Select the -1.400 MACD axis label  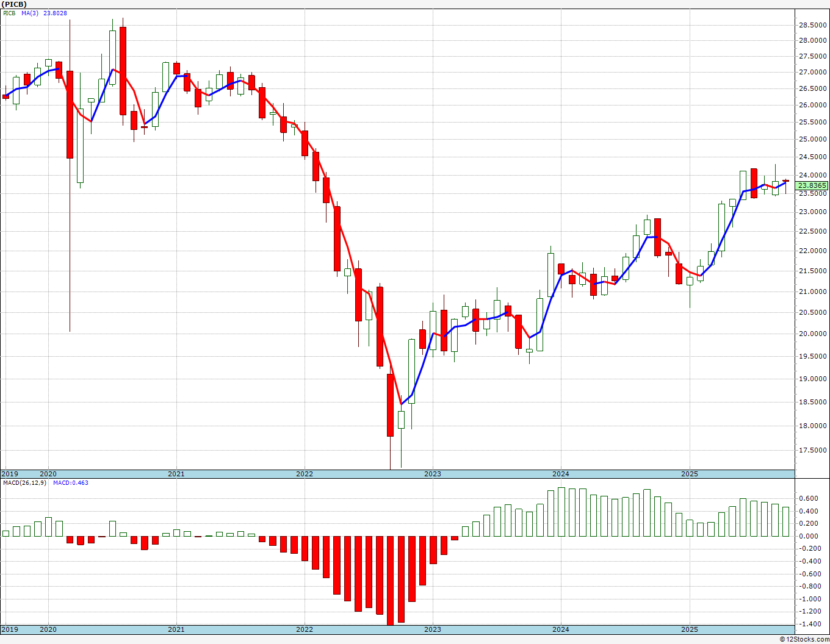pyautogui.click(x=809, y=624)
